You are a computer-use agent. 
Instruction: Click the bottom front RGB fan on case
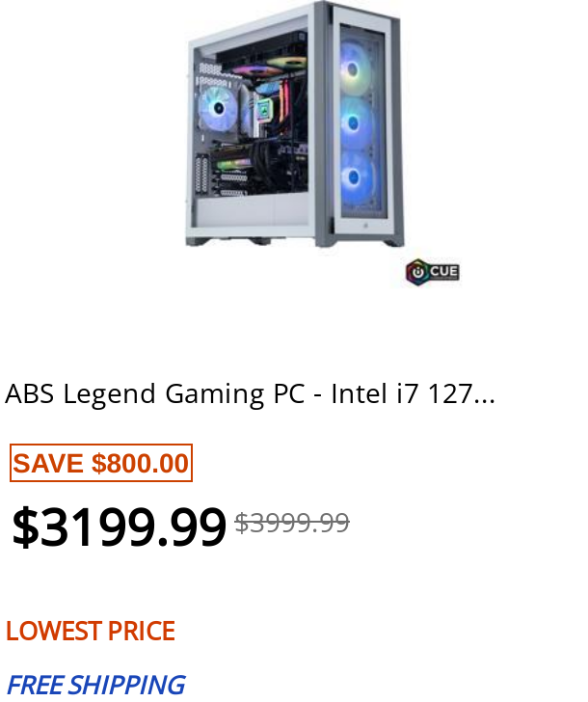tap(357, 177)
